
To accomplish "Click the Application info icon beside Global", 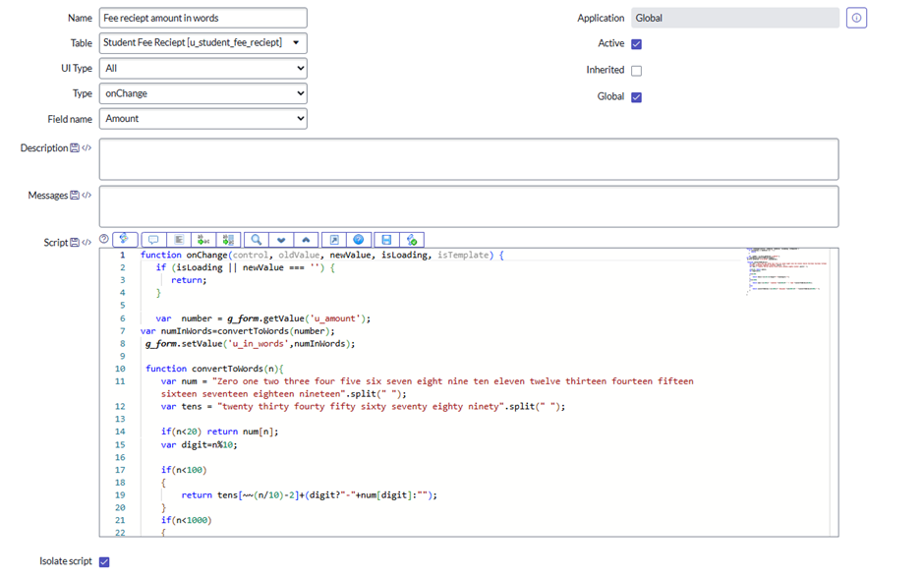I will pos(856,18).
